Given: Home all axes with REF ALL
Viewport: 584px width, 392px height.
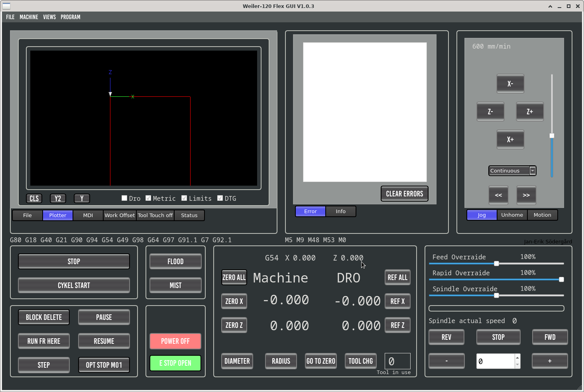Looking at the screenshot, I should point(397,277).
